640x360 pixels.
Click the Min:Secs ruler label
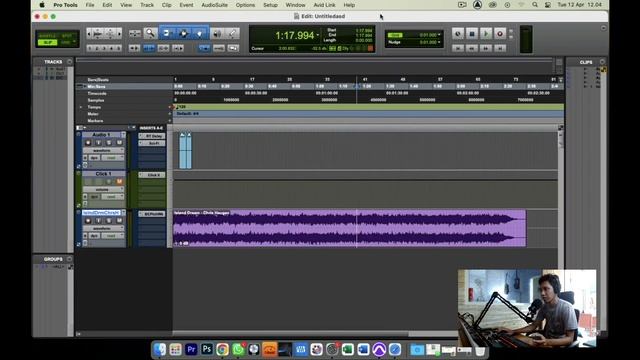click(x=96, y=87)
